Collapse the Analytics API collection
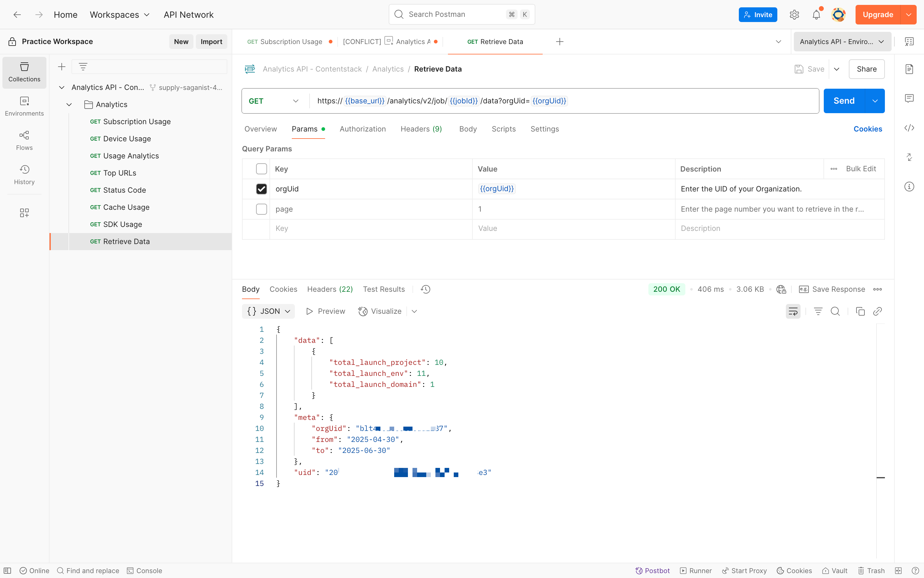This screenshot has height=578, width=924. (61, 87)
